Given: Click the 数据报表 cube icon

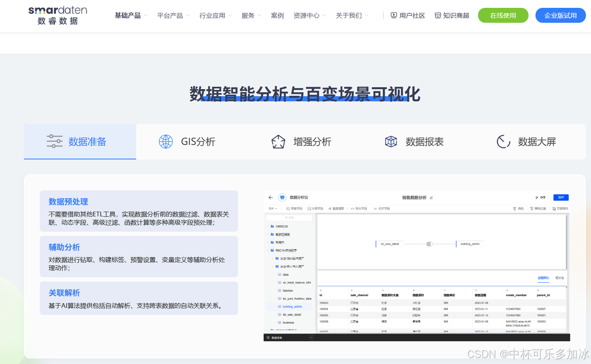Looking at the screenshot, I should coord(391,141).
